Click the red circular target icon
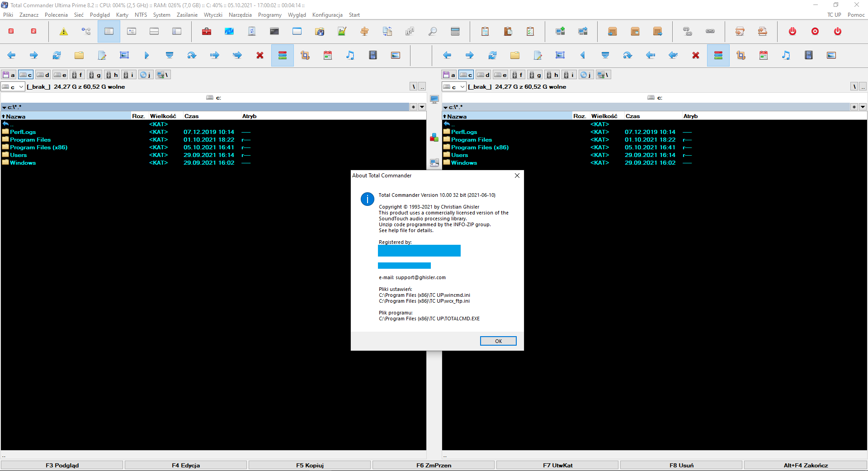Viewport: 868px width, 471px height. pos(815,31)
